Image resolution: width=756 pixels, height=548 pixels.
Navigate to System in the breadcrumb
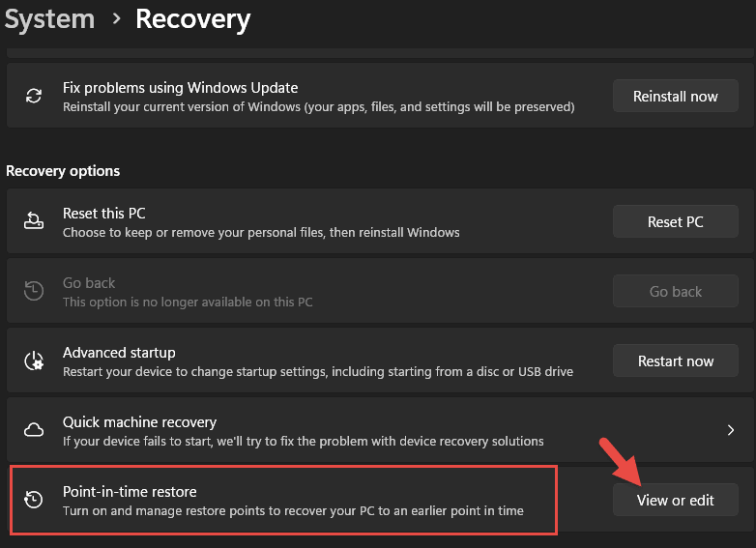tap(49, 19)
